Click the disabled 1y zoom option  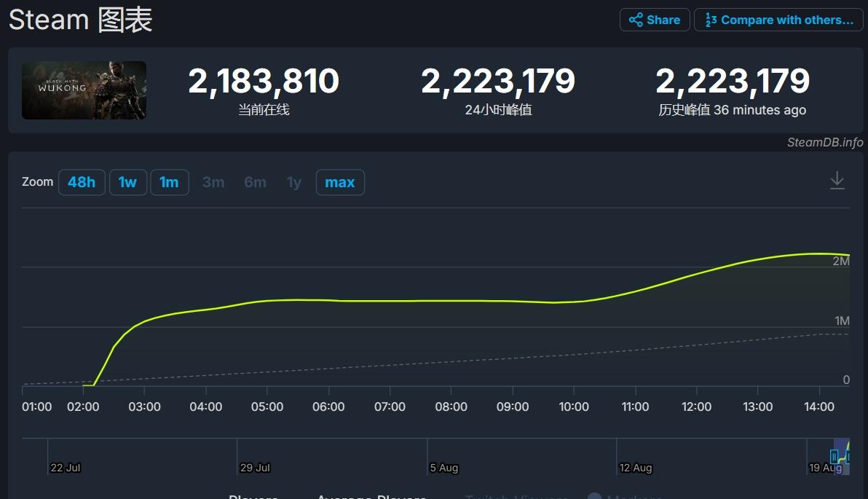pyautogui.click(x=294, y=182)
